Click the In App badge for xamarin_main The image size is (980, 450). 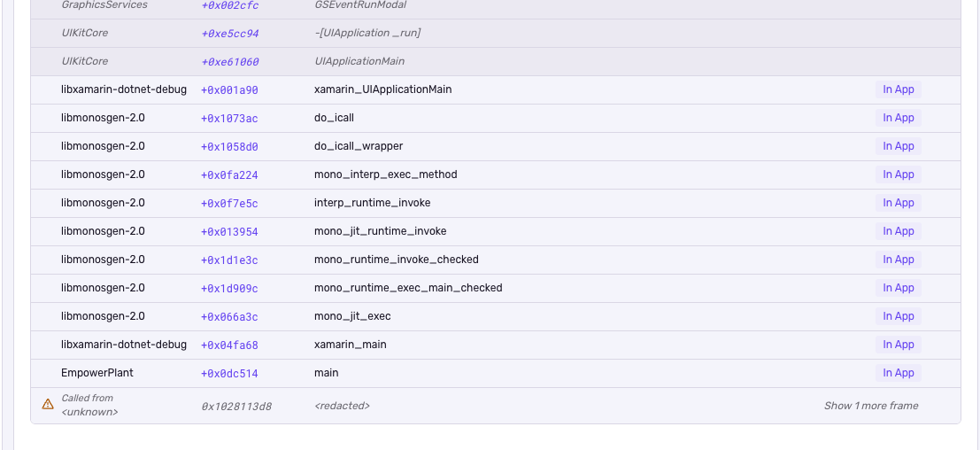[898, 345]
